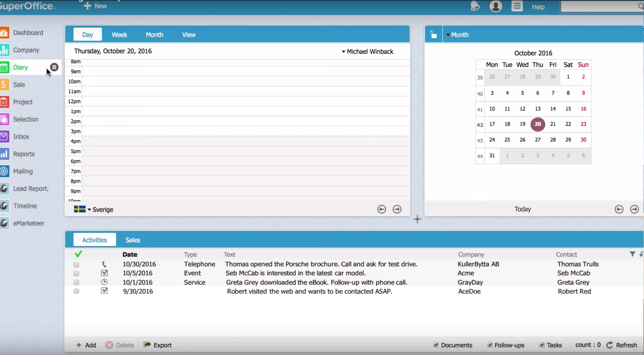Click the search magnifier icon
Image resolution: width=644 pixels, height=355 pixels.
coord(641,7)
